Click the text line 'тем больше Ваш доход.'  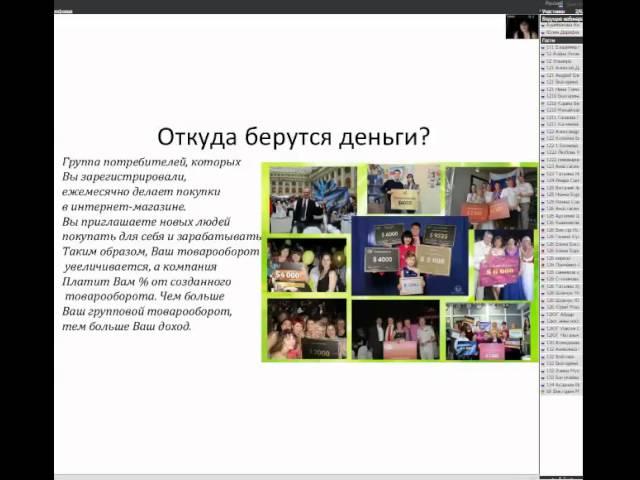pyautogui.click(x=127, y=327)
